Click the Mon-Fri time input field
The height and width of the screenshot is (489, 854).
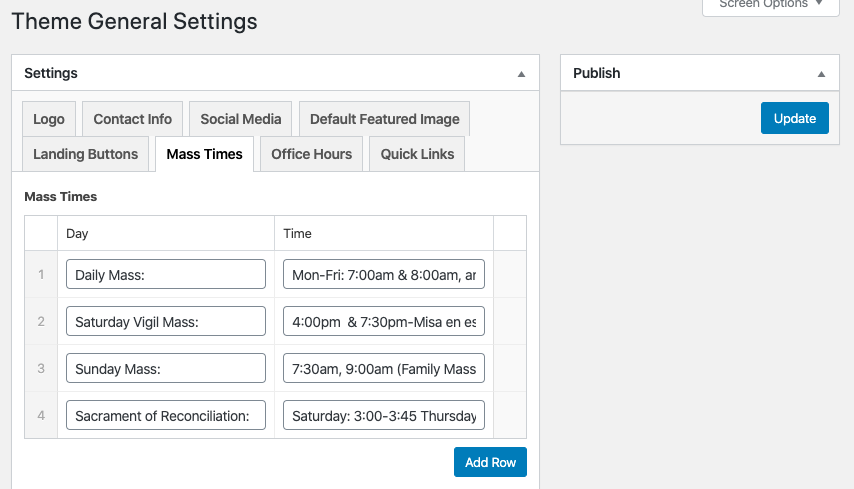(x=384, y=275)
